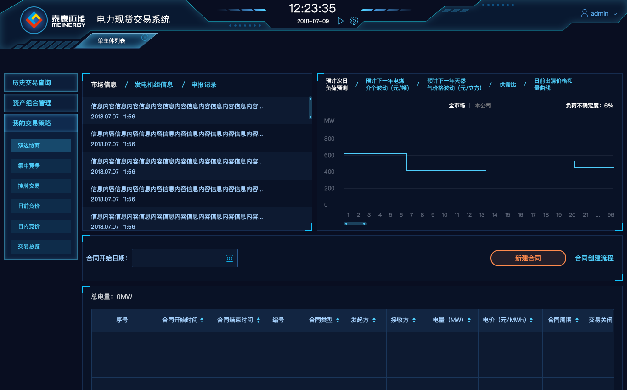The height and width of the screenshot is (390, 627).
Task: Sort by 接收方 column arrows
Action: coord(414,320)
